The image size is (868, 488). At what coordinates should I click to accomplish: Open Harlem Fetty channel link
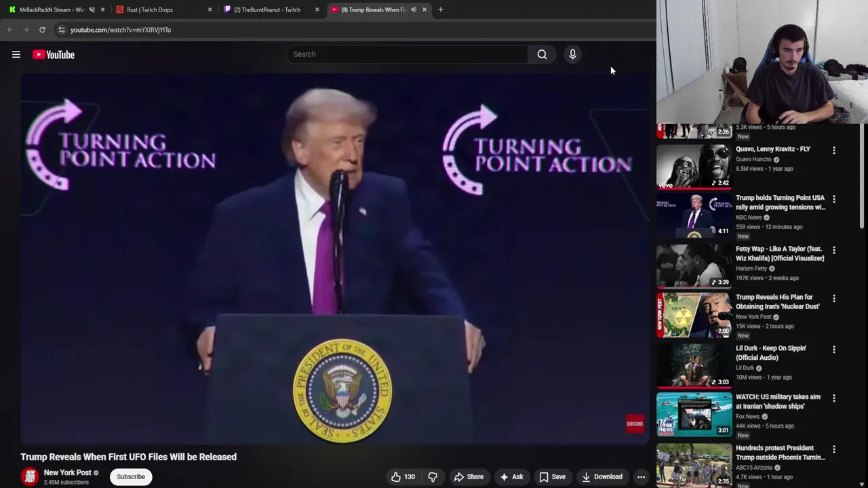[751, 268]
